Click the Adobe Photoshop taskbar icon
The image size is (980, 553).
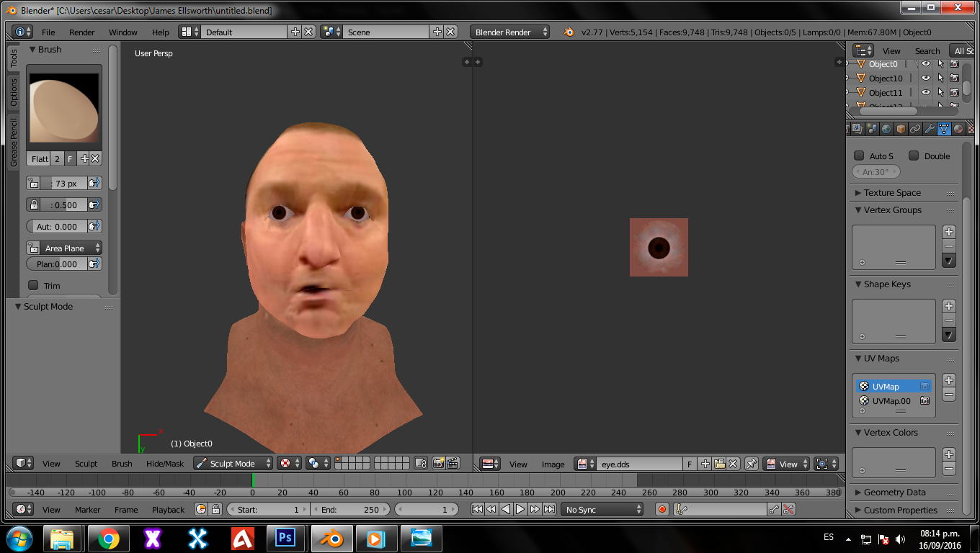285,538
